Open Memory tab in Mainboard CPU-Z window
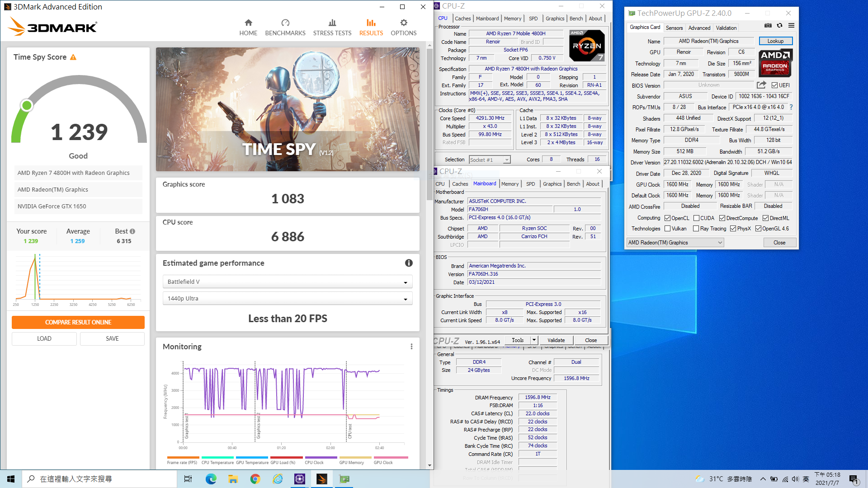The width and height of the screenshot is (868, 488). [x=510, y=184]
